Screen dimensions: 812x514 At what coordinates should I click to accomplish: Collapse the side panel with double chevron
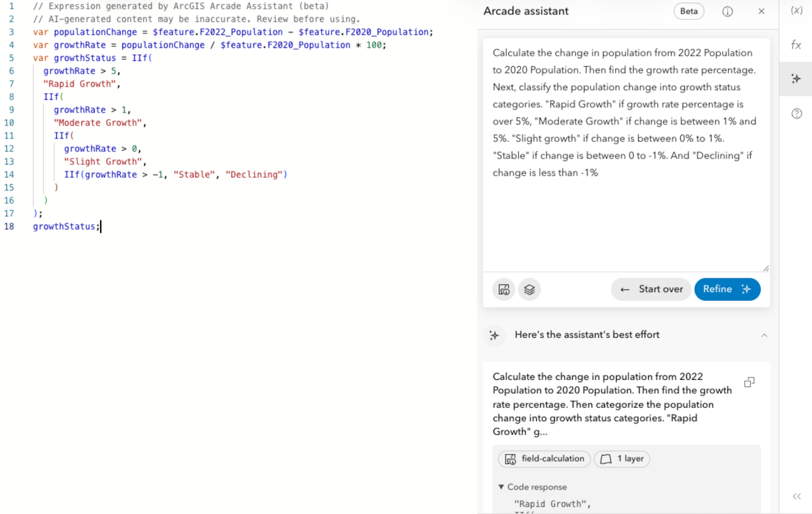point(796,496)
